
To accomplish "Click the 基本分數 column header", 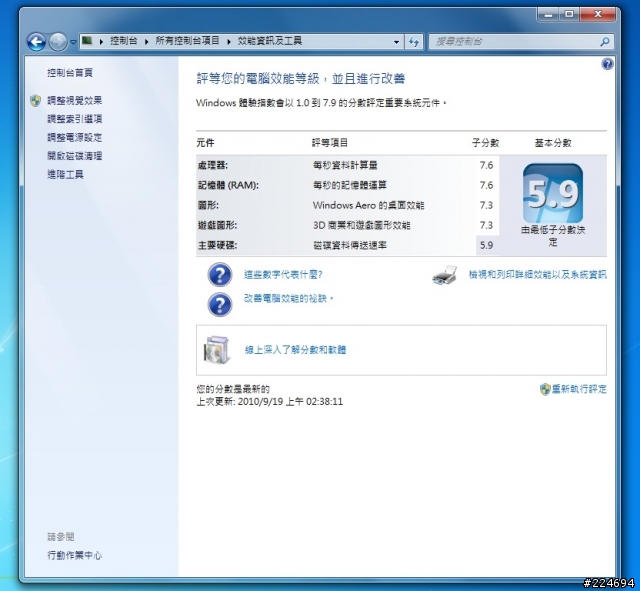I will tap(553, 143).
